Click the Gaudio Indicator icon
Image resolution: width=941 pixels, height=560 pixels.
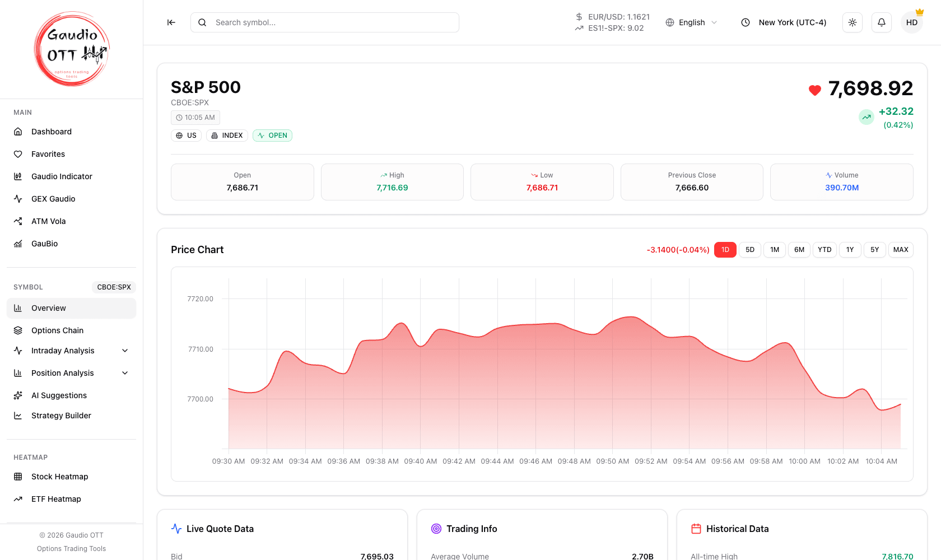[x=18, y=176]
